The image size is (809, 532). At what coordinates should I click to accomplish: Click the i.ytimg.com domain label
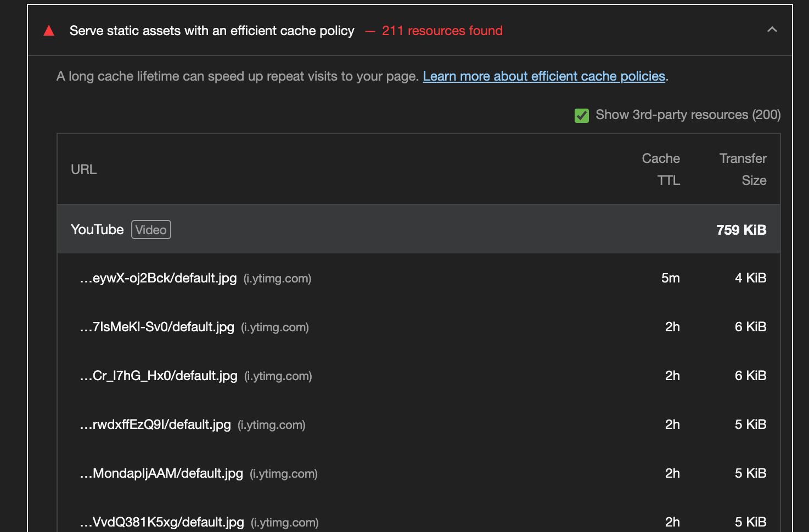pyautogui.click(x=278, y=279)
